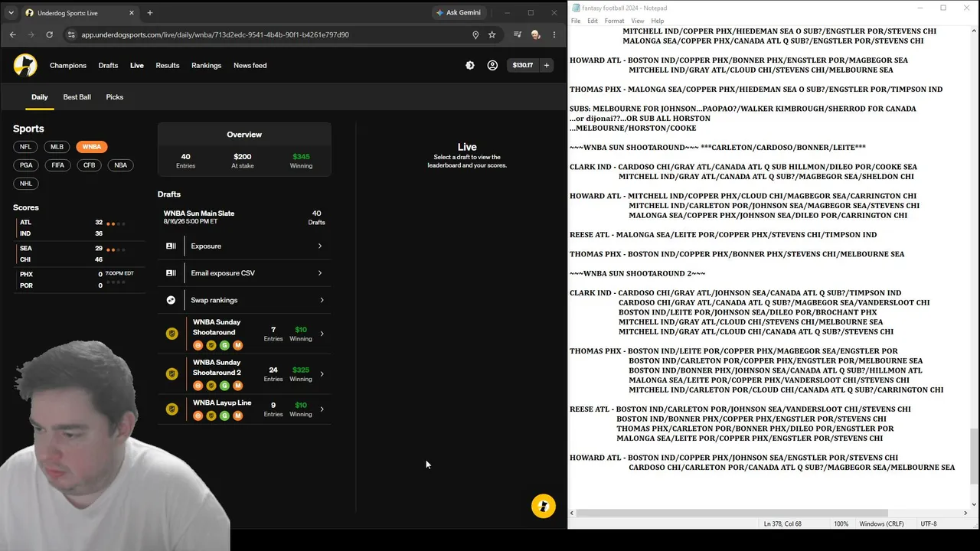Click the Live nav link
Image resolution: width=980 pixels, height=551 pixels.
137,65
